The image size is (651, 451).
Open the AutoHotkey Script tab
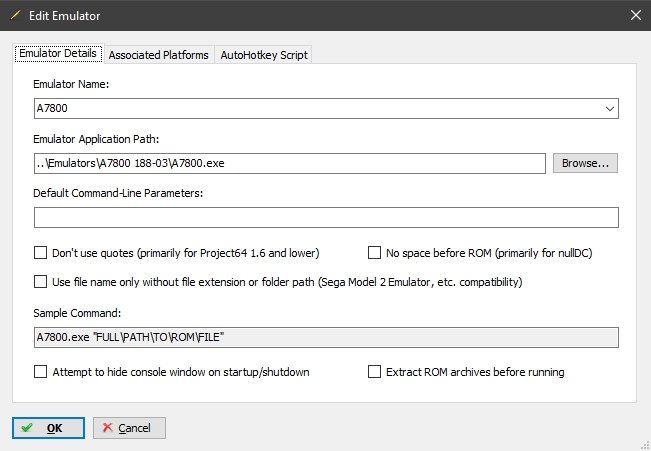264,55
